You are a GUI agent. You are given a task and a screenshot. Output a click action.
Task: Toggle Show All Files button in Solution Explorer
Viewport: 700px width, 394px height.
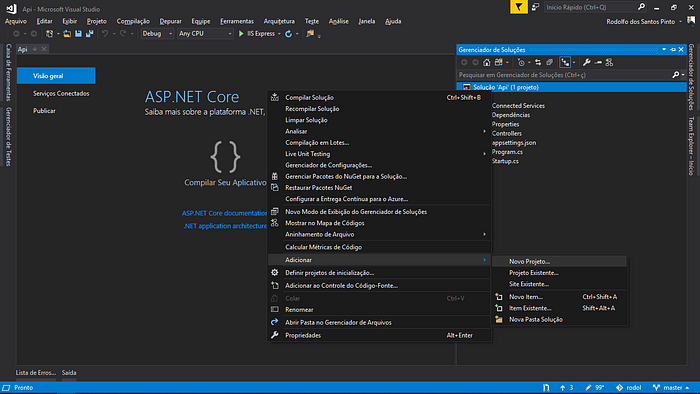[x=565, y=62]
